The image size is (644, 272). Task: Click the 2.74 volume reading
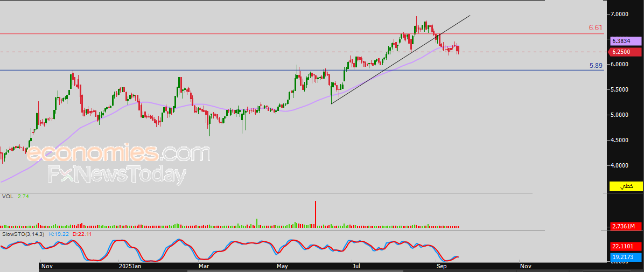(22, 197)
